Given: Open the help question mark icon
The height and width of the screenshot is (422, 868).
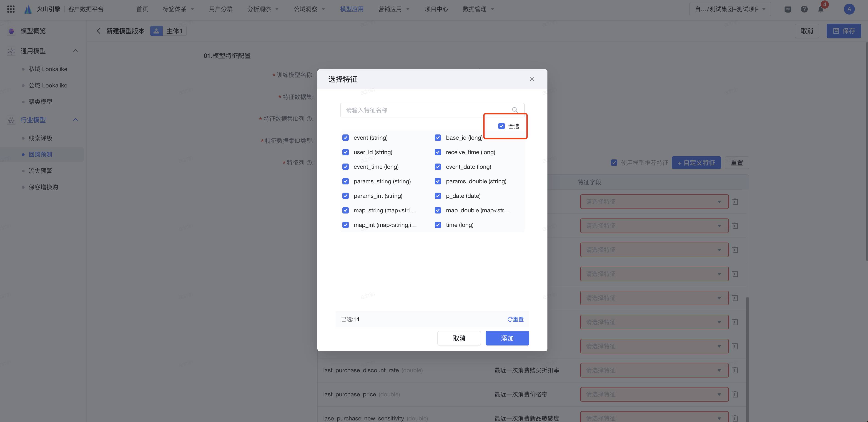Looking at the screenshot, I should click(804, 9).
